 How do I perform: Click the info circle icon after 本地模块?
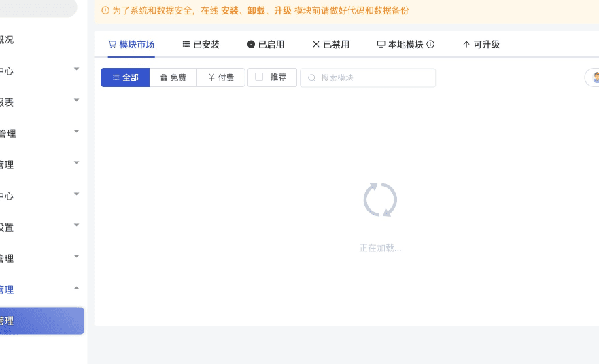click(x=430, y=44)
